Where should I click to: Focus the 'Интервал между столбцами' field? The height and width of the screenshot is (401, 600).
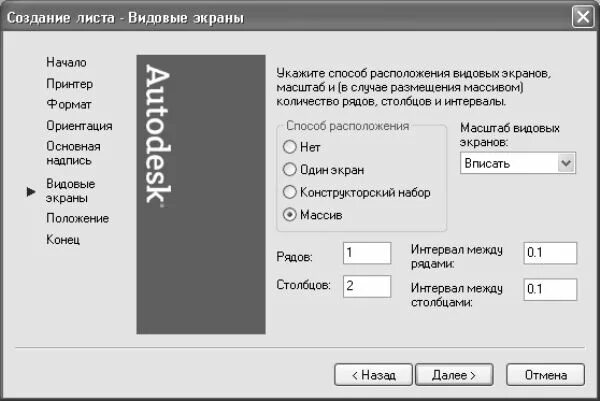click(550, 289)
